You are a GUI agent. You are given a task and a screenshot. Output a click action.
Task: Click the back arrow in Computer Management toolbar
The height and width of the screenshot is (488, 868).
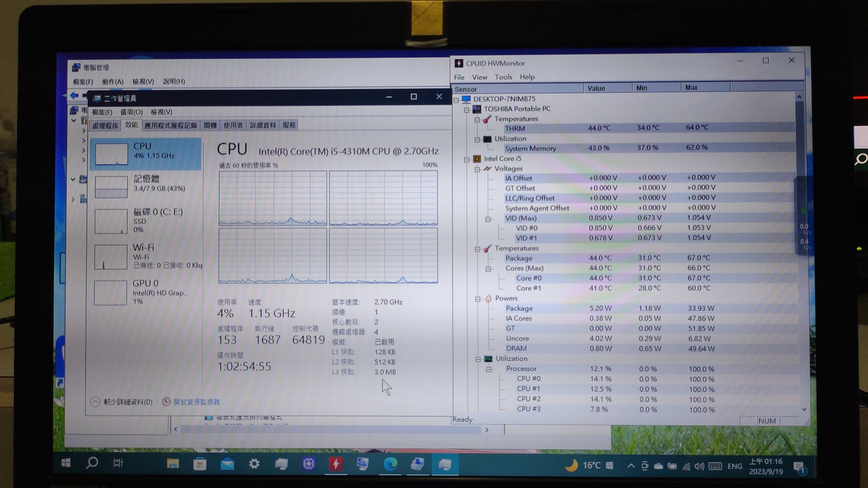tap(74, 96)
